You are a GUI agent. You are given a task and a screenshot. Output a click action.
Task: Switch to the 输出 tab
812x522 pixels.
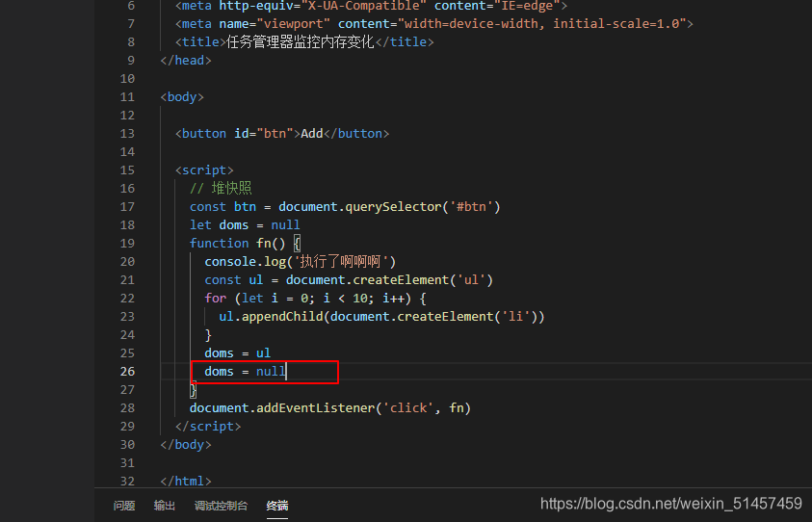(x=164, y=506)
